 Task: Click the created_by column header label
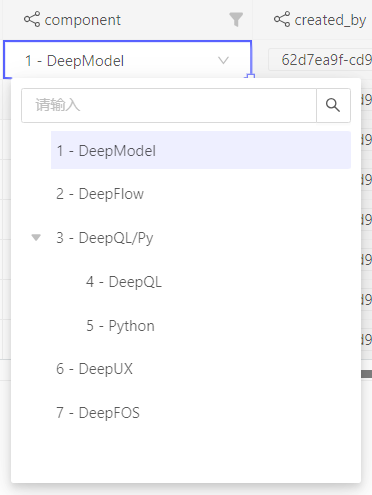[x=330, y=20]
